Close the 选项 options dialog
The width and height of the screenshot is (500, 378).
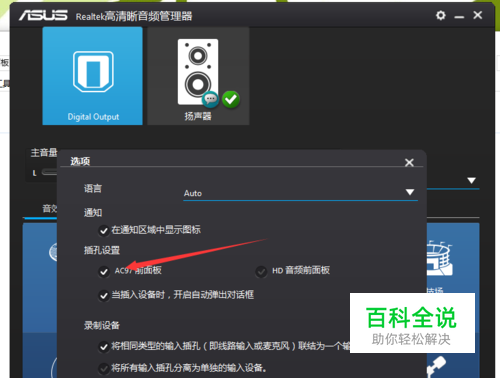tap(409, 162)
